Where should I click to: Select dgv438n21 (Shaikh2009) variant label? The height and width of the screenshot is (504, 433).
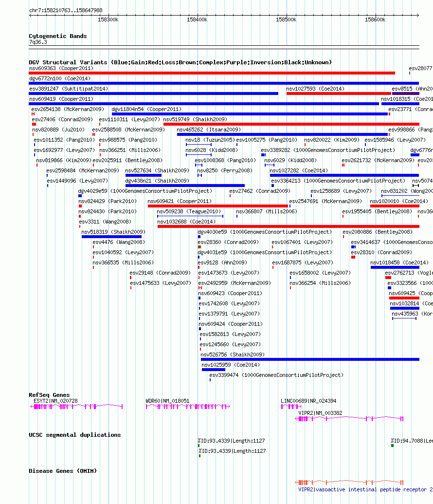click(158, 181)
